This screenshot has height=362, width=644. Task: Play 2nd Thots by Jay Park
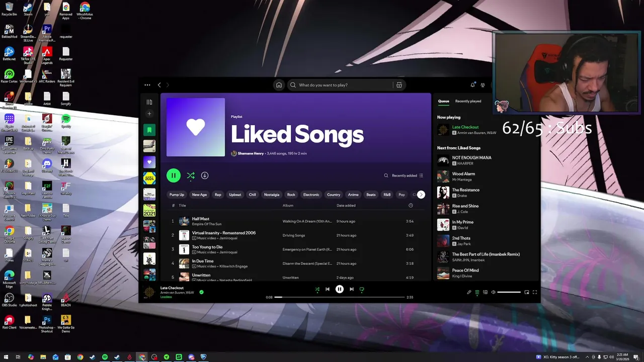486,241
